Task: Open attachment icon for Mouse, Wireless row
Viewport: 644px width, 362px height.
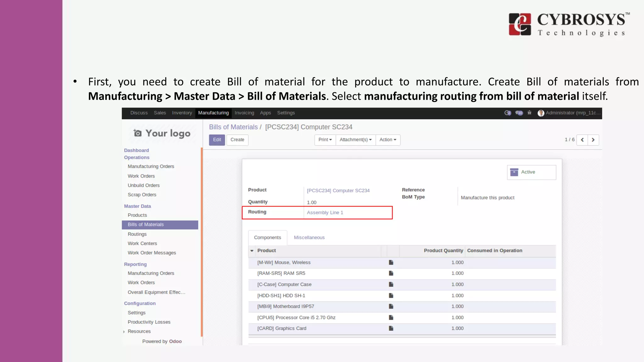Action: pyautogui.click(x=391, y=262)
